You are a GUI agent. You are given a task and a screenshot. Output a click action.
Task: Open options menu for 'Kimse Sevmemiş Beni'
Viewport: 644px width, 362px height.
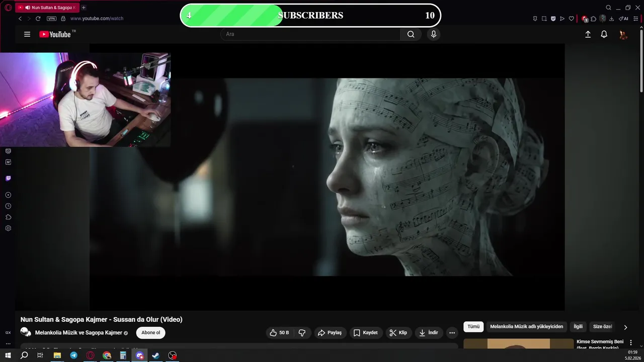pos(631,342)
